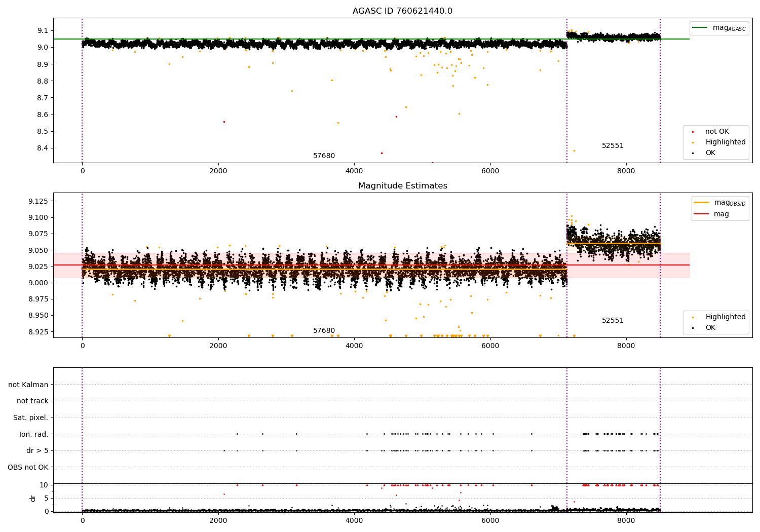The width and height of the screenshot is (760, 532).
Task: Click "Highlighted" legend entry in Magnitude Estimates plot
Action: tap(726, 317)
